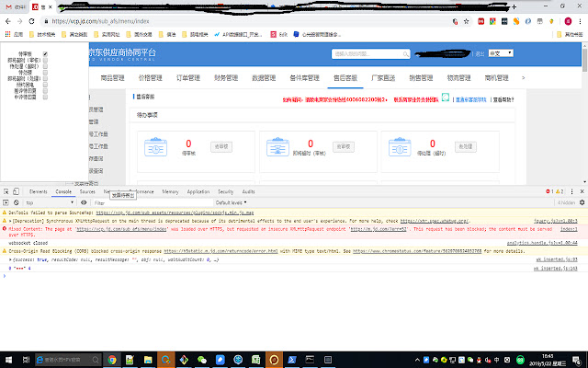Open the 财务管理 menu
Viewport: 588px width, 368px height.
tap(226, 77)
